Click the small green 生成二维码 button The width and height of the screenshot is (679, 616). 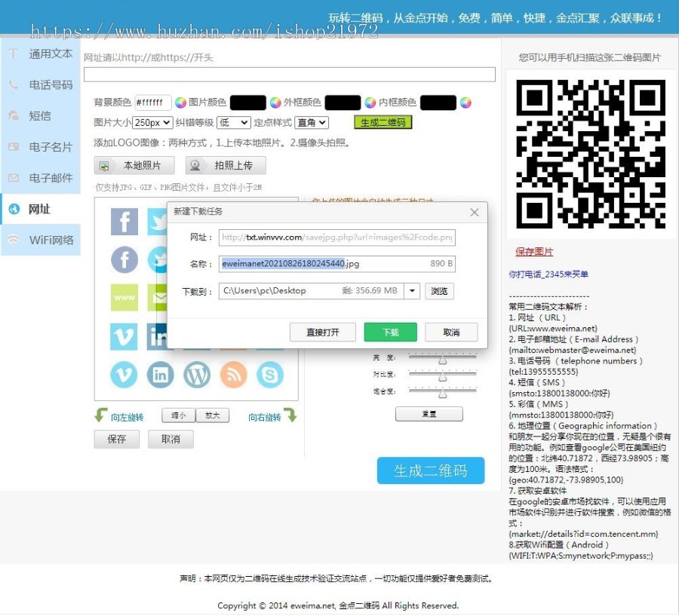[x=383, y=122]
